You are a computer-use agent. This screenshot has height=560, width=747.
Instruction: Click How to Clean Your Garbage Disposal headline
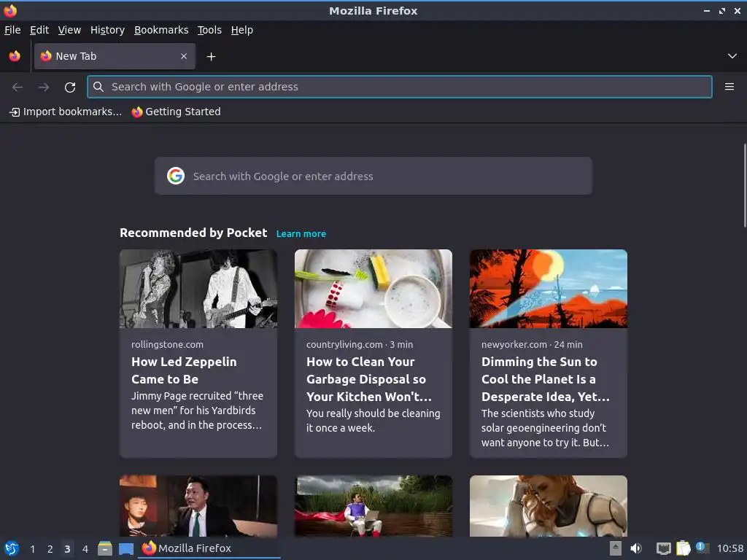[x=369, y=379]
